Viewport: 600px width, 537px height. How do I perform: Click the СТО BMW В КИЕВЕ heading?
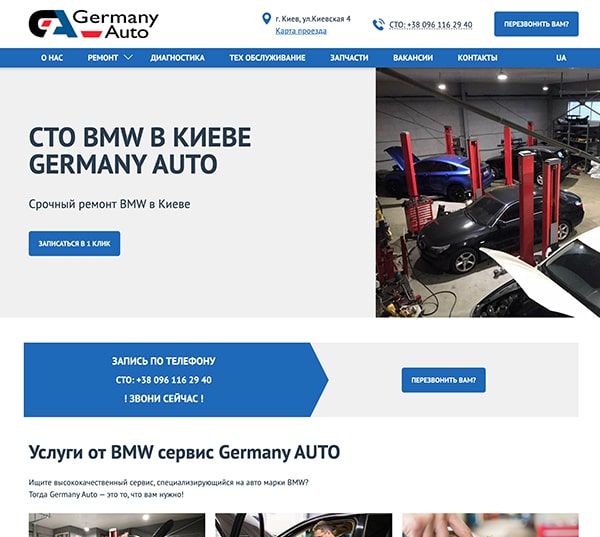click(140, 150)
